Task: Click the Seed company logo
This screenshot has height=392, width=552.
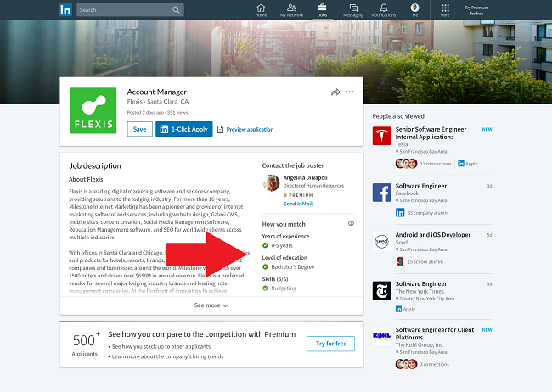Action: pyautogui.click(x=381, y=241)
